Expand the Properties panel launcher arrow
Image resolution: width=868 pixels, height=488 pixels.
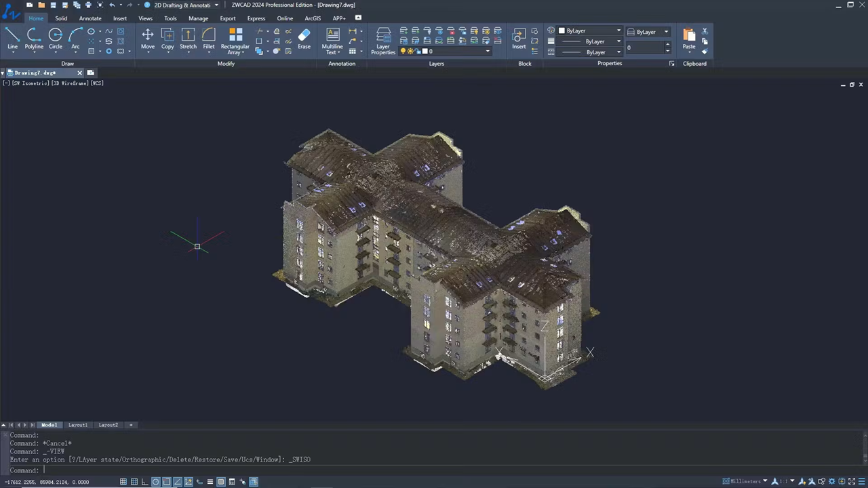coord(672,64)
